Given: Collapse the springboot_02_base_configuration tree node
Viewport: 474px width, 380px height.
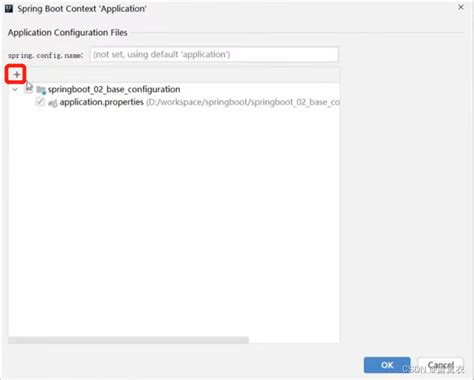Looking at the screenshot, I should click(x=15, y=89).
